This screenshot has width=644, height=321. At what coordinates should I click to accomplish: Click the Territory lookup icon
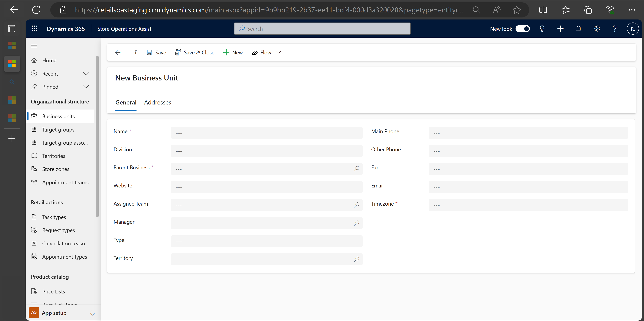(x=356, y=259)
